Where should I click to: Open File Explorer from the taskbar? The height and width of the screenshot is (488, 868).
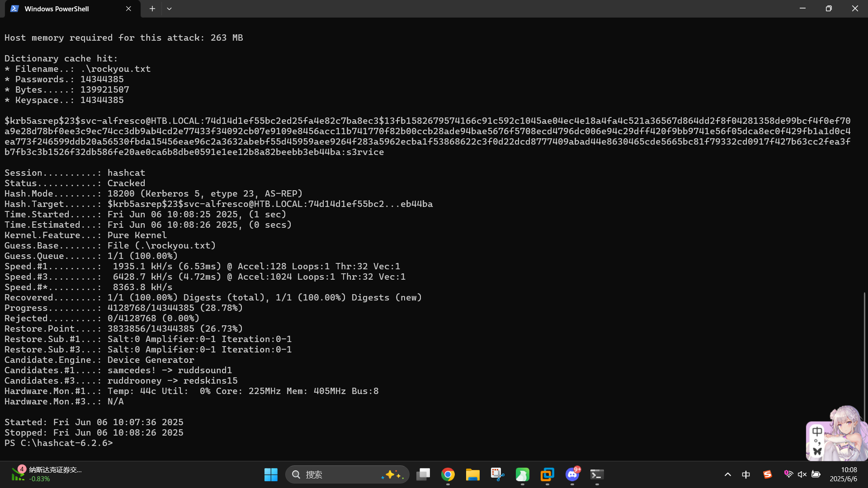point(473,474)
